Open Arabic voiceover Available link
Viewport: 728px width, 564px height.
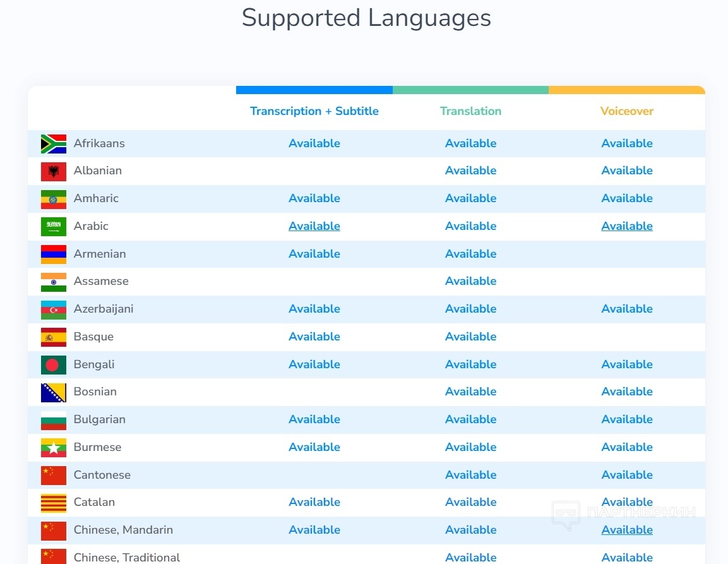tap(627, 226)
